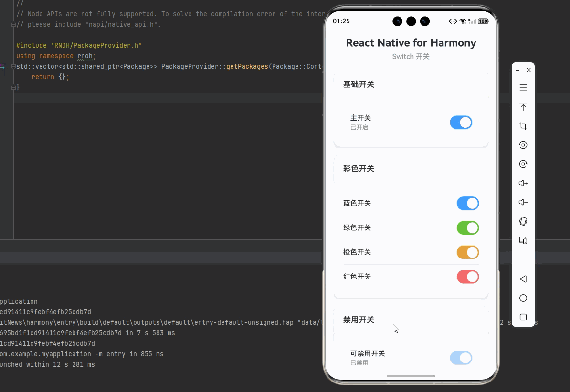Click the Switch 开关 subtitle
This screenshot has width=570, height=392.
(x=411, y=57)
